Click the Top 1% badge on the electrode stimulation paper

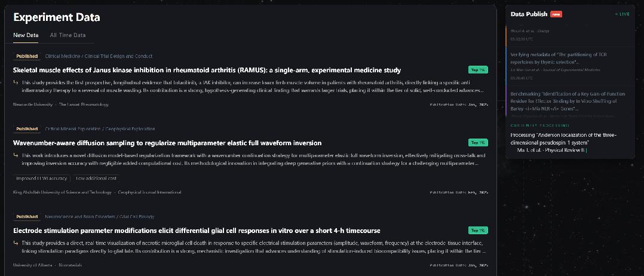click(x=478, y=231)
